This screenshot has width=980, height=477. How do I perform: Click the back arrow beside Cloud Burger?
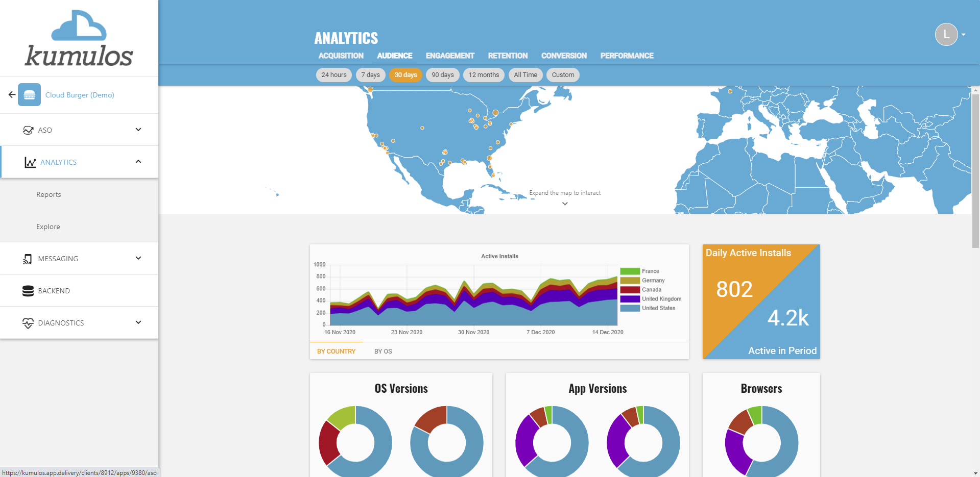coord(12,95)
